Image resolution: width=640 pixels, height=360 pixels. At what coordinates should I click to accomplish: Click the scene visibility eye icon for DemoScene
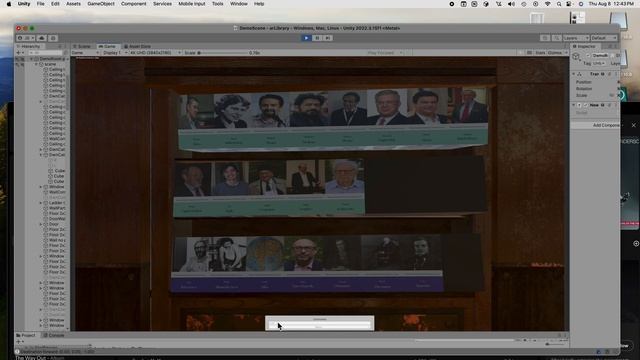(18, 59)
